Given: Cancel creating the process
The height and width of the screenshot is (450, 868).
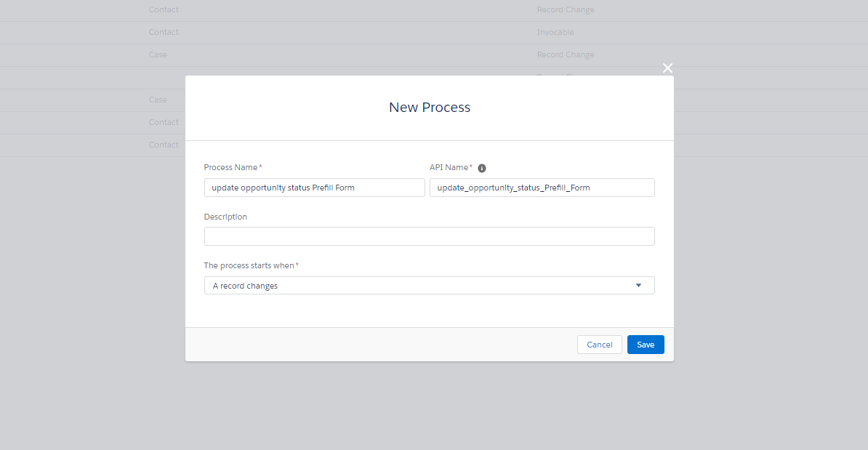Looking at the screenshot, I should click(599, 344).
